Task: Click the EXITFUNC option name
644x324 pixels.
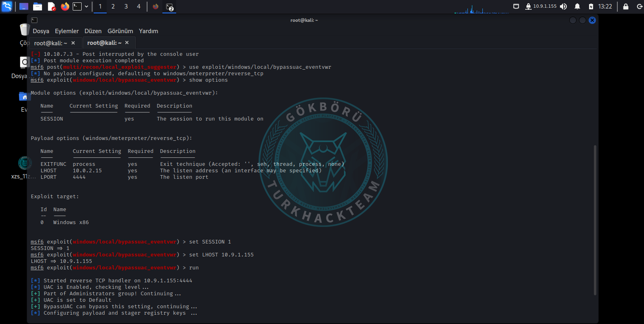Action: 53,164
